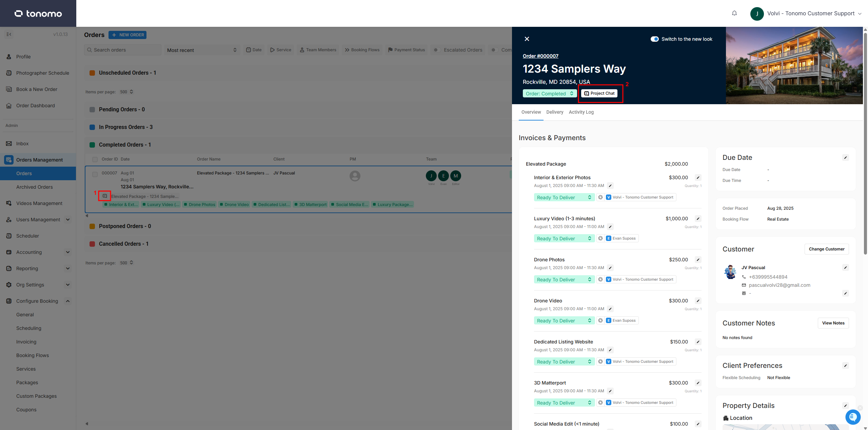This screenshot has height=430, width=868.
Task: Click the property house photo
Action: click(x=794, y=66)
